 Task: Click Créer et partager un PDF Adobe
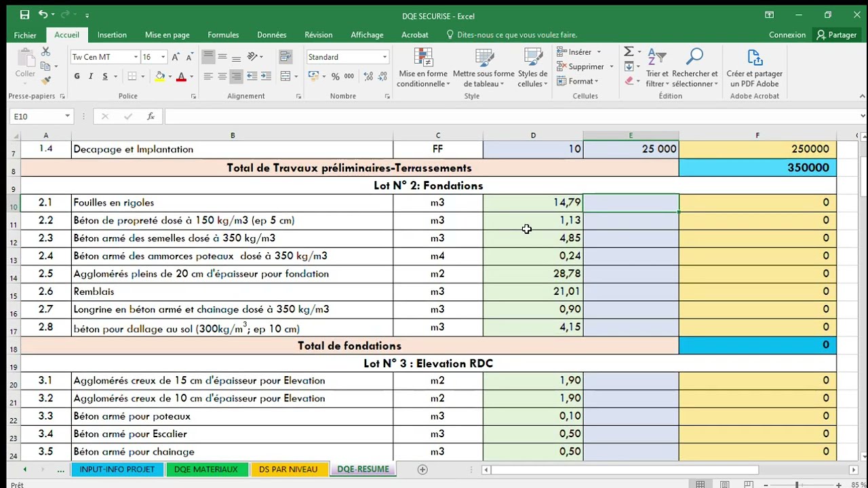point(755,68)
